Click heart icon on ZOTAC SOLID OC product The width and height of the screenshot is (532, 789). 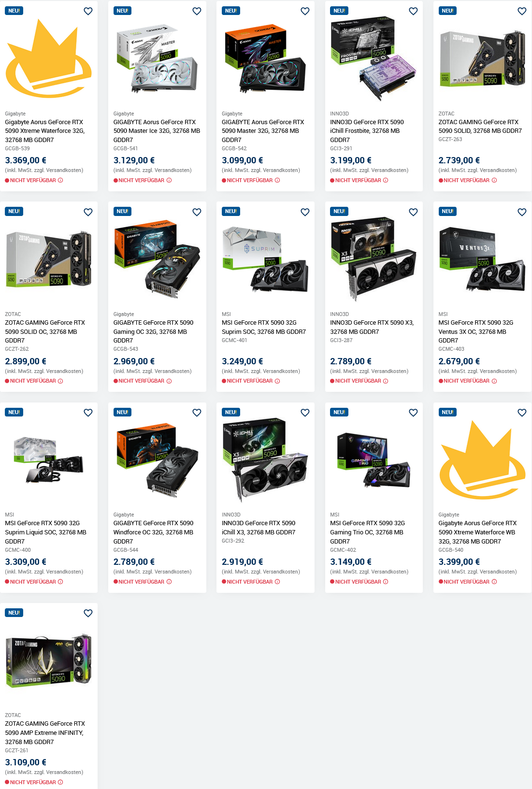[x=88, y=212]
